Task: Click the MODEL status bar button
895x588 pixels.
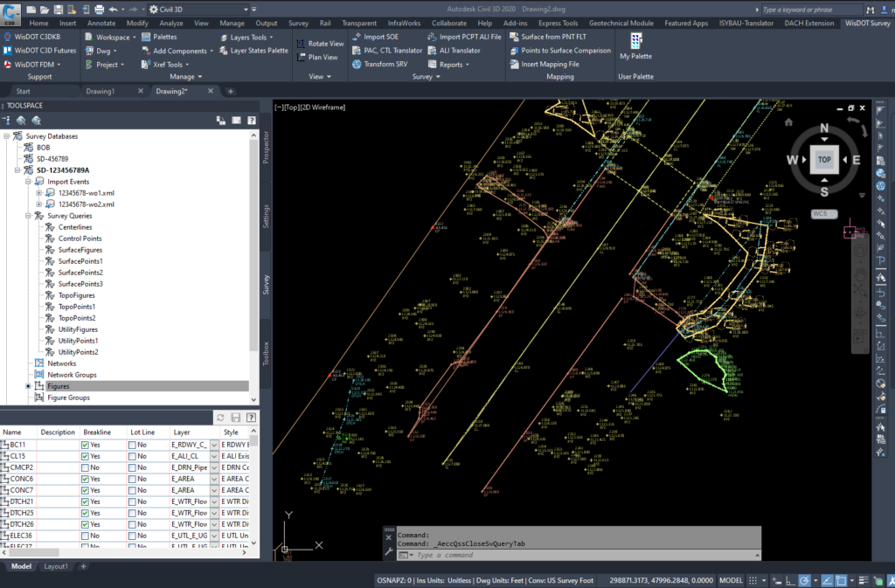Action: pos(731,581)
